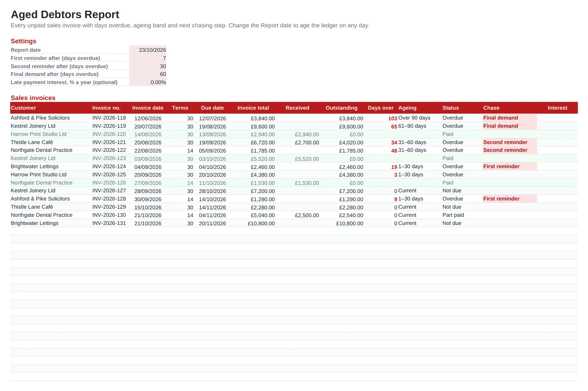Click the £2,700.00 received amount

pos(307,143)
